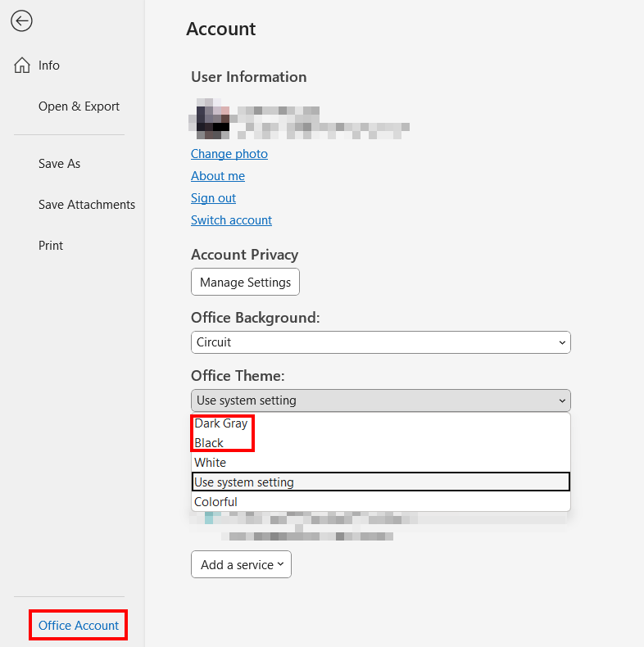
Task: Click the Sign out link
Action: (213, 198)
